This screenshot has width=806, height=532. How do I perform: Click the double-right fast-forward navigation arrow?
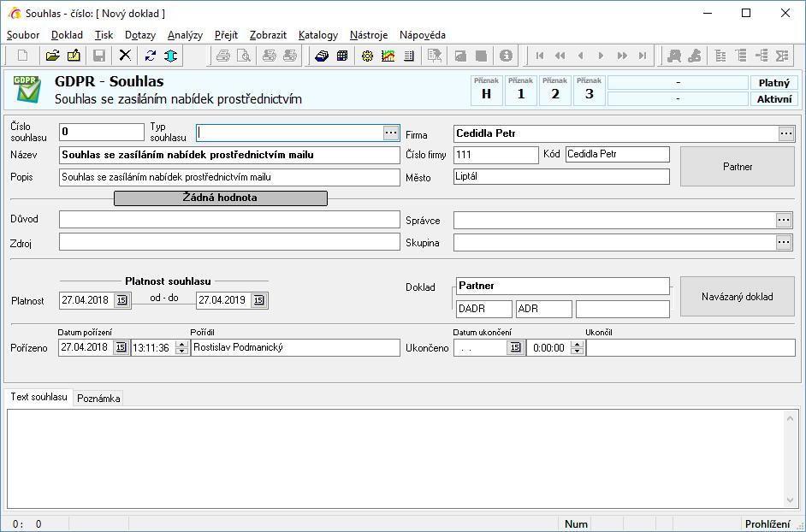coord(622,56)
